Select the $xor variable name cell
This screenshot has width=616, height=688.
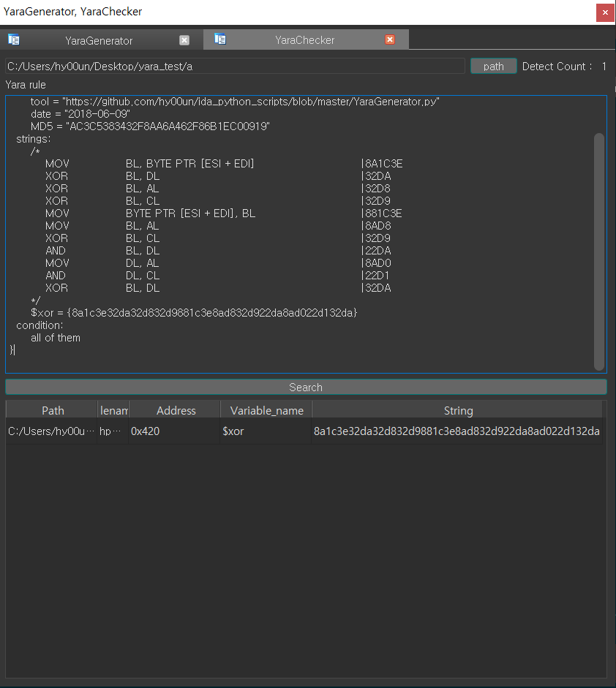pos(266,431)
